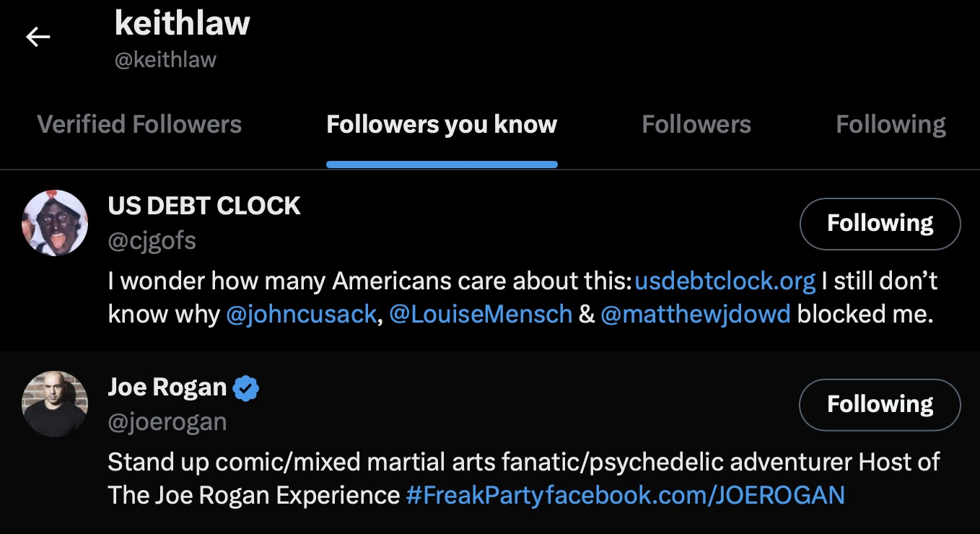Toggle Following button for US DEBT CLOCK
Screen dimensions: 980x534
pyautogui.click(x=880, y=224)
